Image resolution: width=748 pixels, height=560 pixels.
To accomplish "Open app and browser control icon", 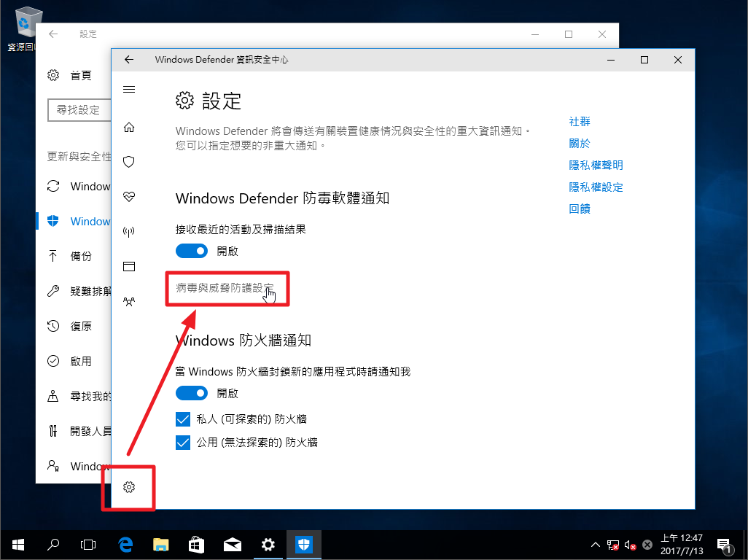I will (x=129, y=266).
